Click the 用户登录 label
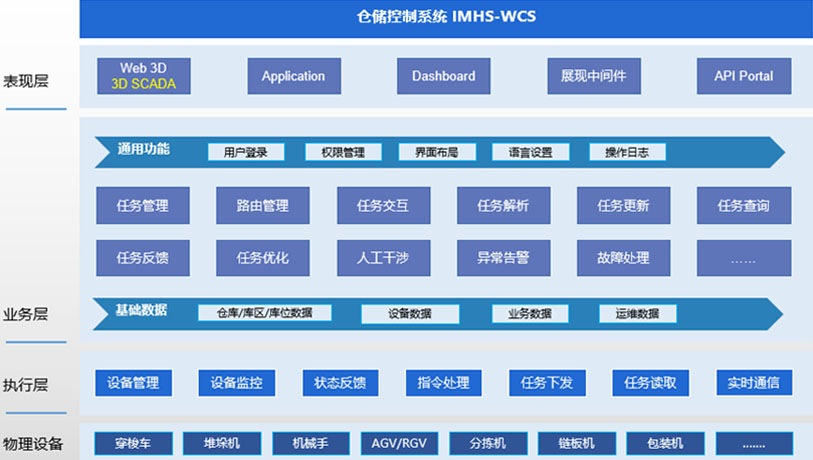813x460 pixels. (246, 152)
